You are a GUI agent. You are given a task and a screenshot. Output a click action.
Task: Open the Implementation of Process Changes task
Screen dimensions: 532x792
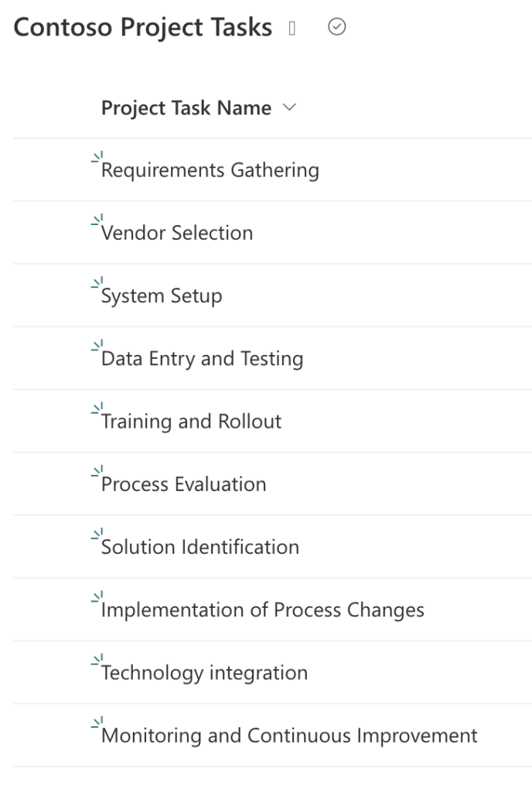263,609
